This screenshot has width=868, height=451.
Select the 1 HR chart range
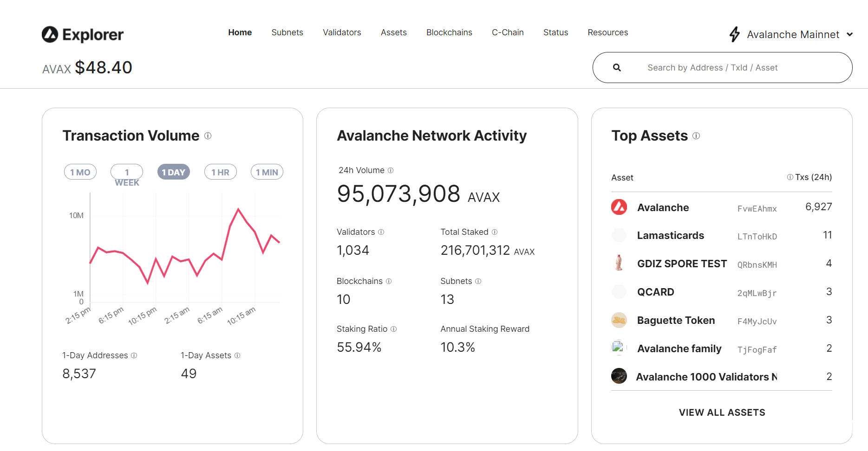pyautogui.click(x=220, y=172)
